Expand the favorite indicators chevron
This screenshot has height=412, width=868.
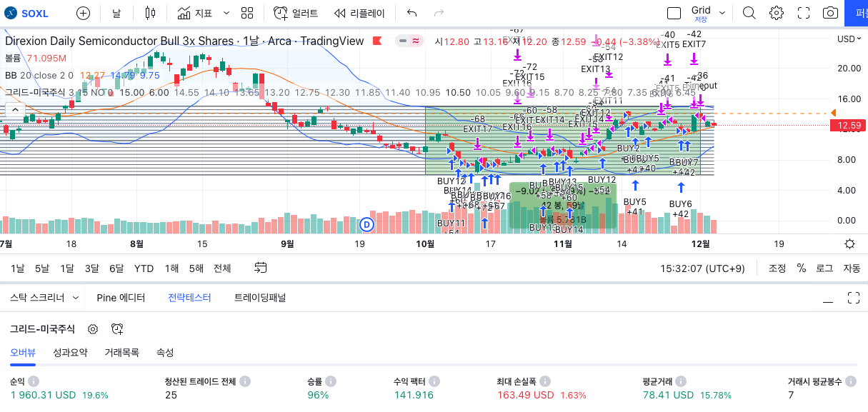click(x=226, y=13)
